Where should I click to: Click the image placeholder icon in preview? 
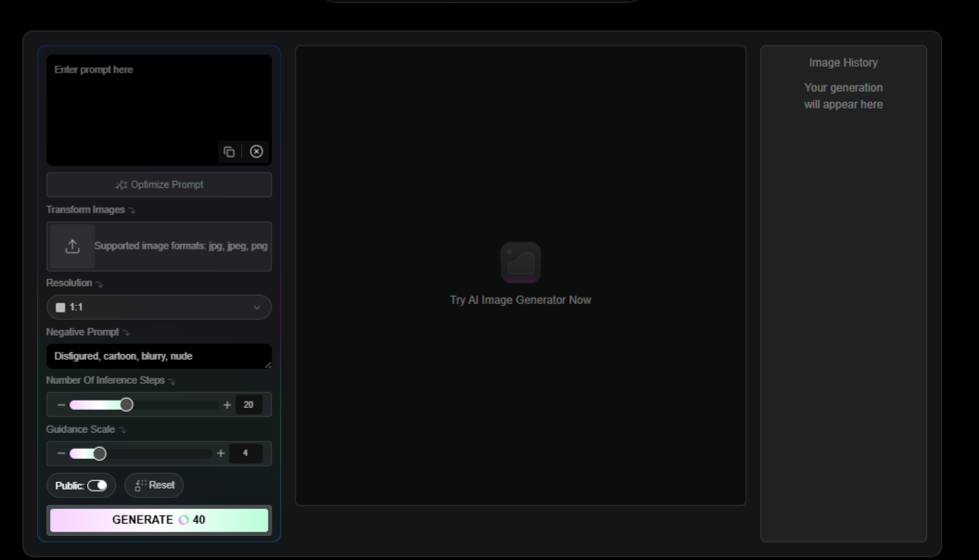click(x=521, y=262)
